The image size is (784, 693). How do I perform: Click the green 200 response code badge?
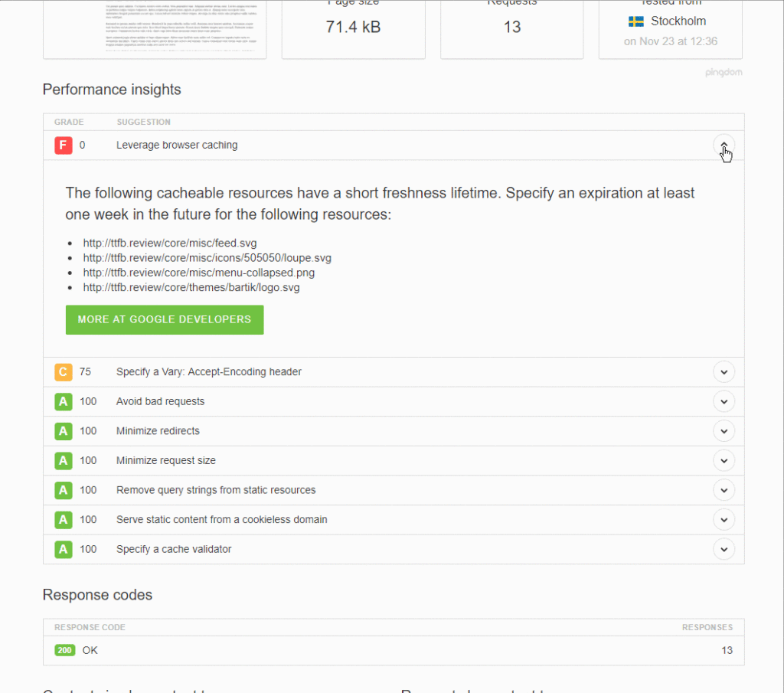click(x=64, y=650)
